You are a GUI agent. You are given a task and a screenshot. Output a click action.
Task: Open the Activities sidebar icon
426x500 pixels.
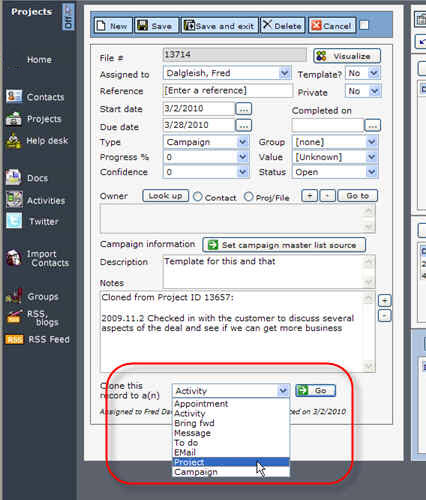click(x=14, y=200)
